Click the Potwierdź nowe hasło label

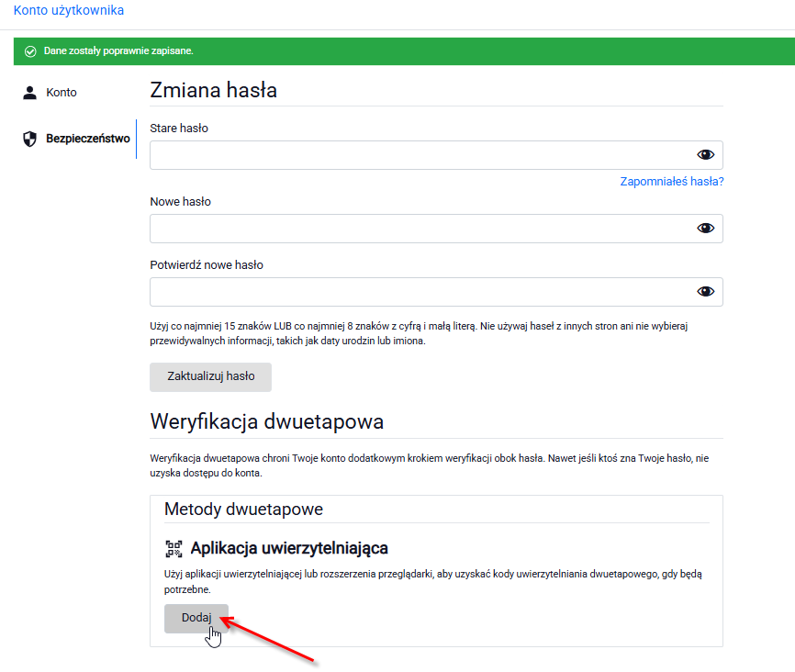(207, 265)
